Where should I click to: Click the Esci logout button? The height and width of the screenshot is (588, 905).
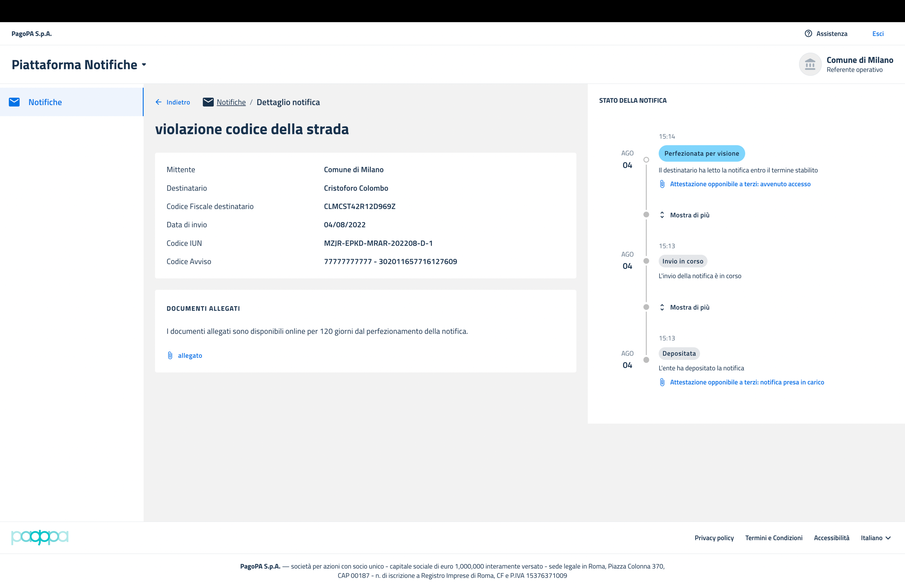878,34
